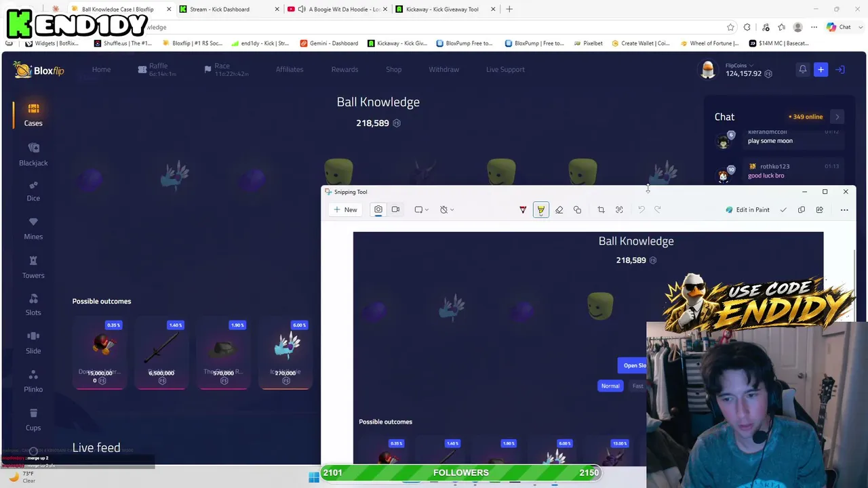This screenshot has height=488, width=868.
Task: Expand the snip delay timer dropdown
Action: pos(446,209)
